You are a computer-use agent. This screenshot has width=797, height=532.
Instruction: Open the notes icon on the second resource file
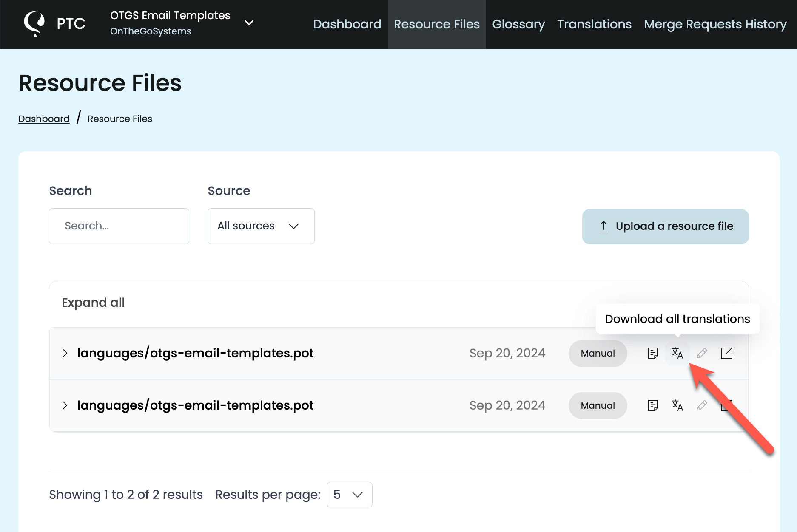652,405
